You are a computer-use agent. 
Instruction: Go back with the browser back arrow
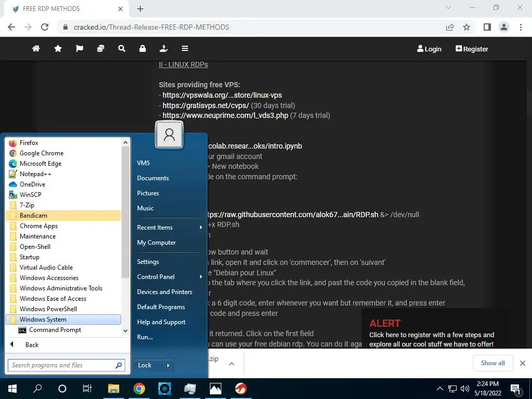[x=11, y=27]
